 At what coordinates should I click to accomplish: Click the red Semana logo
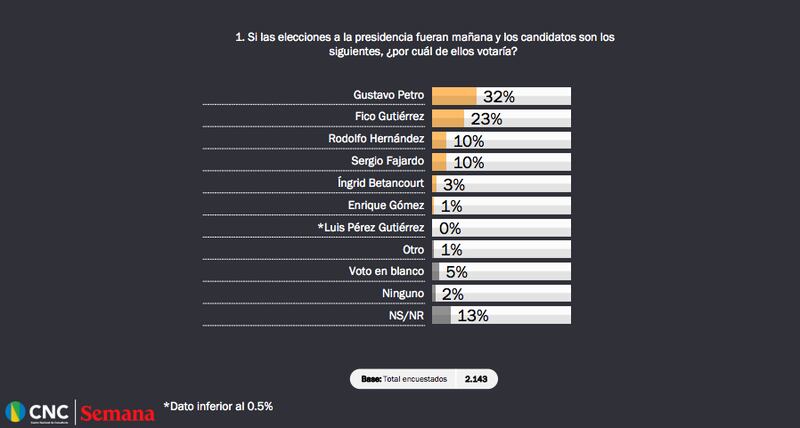coord(118,413)
